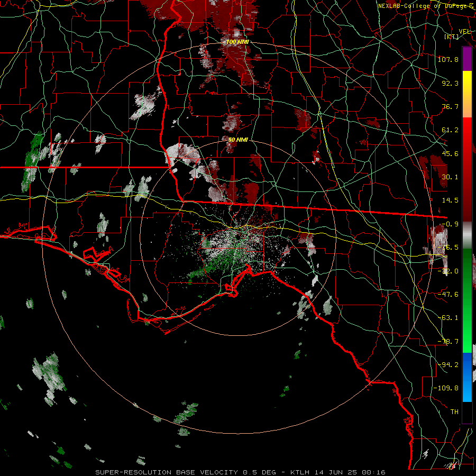
Task: Click the 76.7 legend value
Action: tap(450, 106)
